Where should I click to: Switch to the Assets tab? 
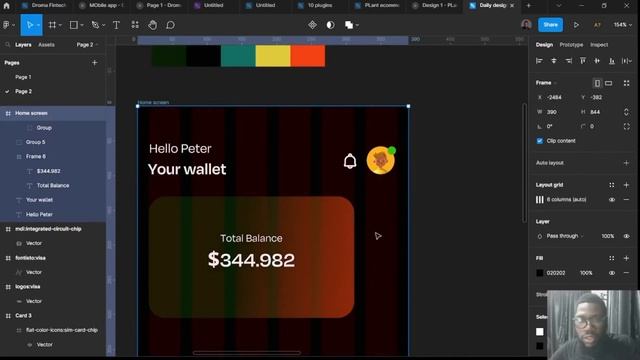46,44
